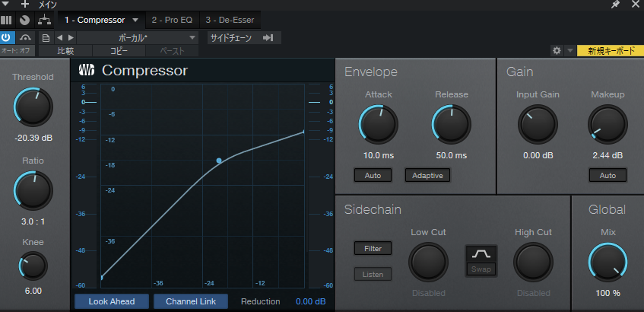644x312 pixels.
Task: Close the plugin window
Action: tap(636, 5)
